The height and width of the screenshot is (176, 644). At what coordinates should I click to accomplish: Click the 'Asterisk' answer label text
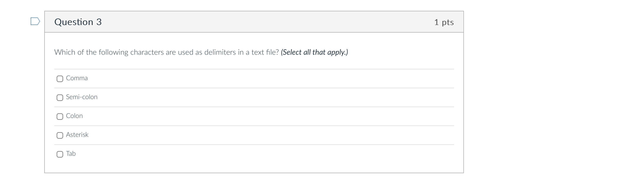coord(77,135)
